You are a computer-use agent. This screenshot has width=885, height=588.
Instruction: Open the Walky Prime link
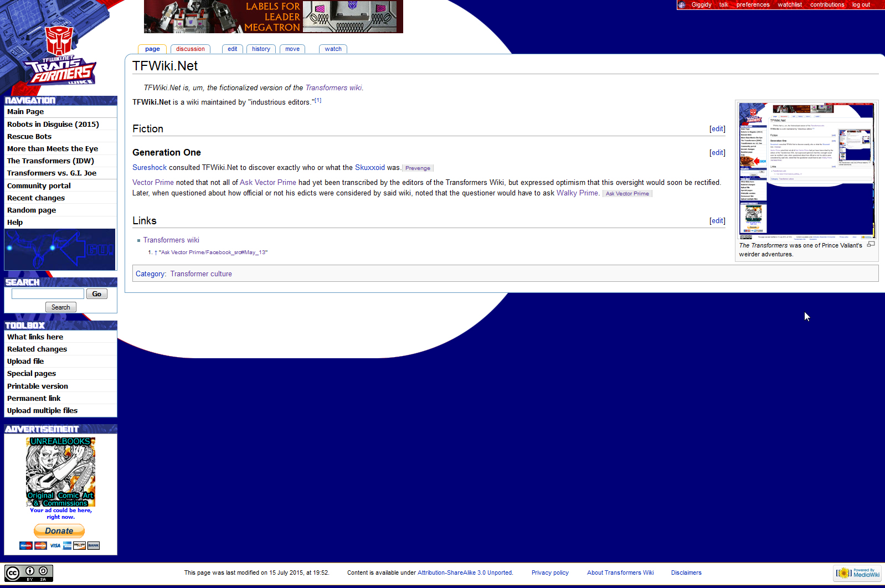point(577,193)
